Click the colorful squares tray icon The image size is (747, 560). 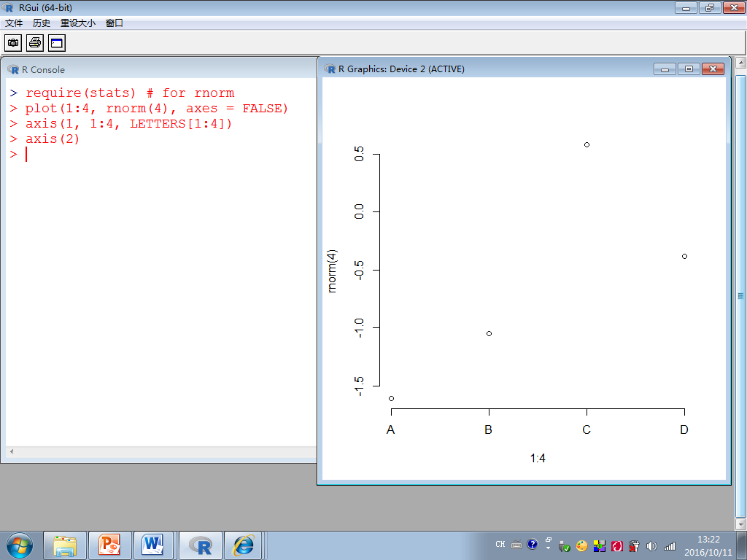(x=600, y=546)
